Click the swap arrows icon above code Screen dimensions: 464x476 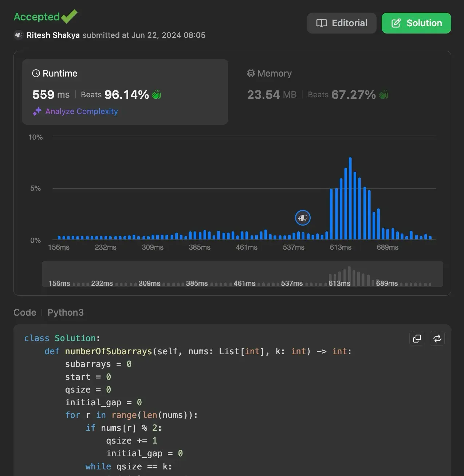coord(437,339)
